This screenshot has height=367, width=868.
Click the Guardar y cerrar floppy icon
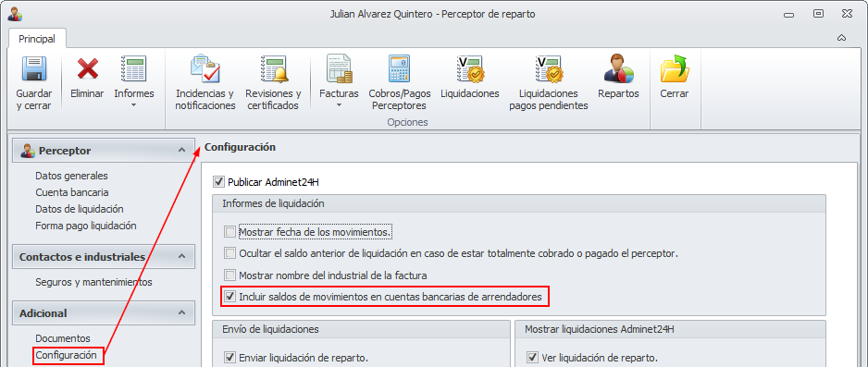click(33, 69)
